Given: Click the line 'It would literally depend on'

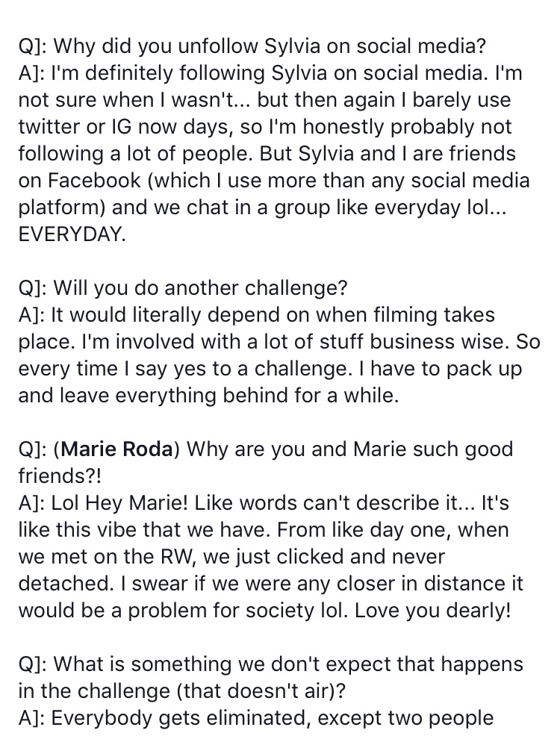Looking at the screenshot, I should pyautogui.click(x=256, y=315).
